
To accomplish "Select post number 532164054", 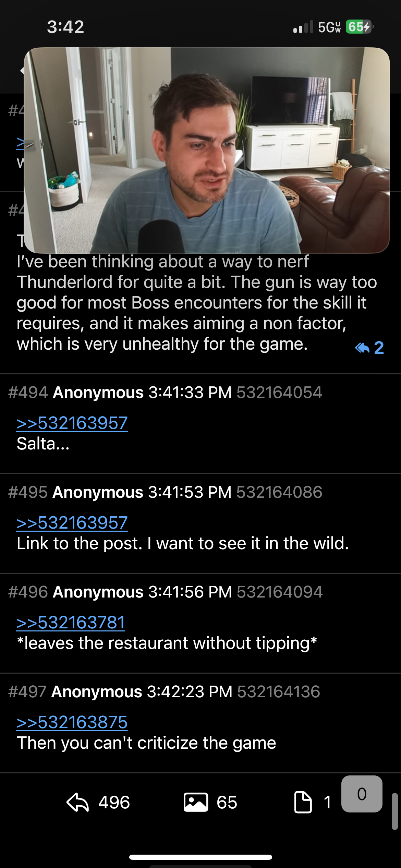I will coord(279,393).
